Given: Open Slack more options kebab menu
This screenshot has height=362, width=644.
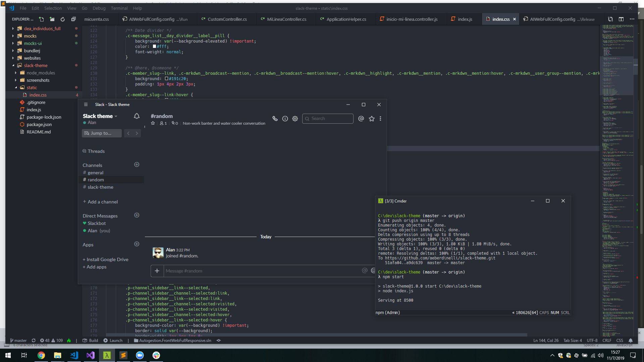Looking at the screenshot, I should (x=380, y=119).
